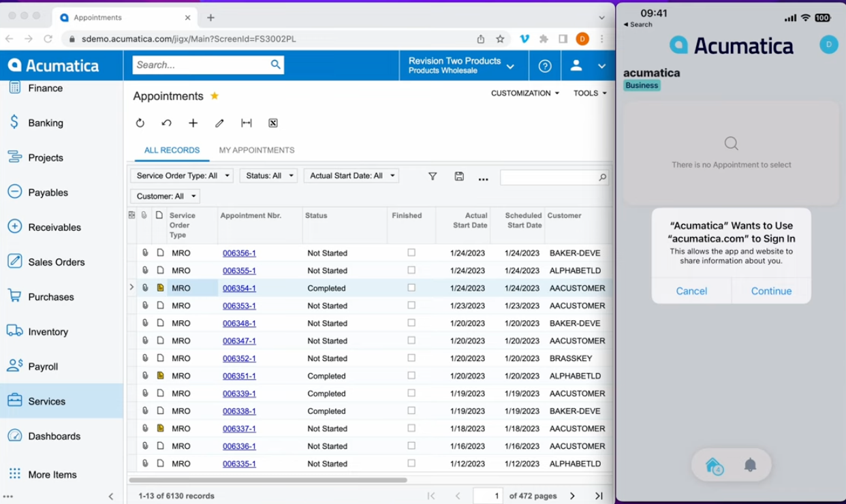Screen dimensions: 846x504
Task: Add a new appointment with plus icon
Action: [193, 123]
